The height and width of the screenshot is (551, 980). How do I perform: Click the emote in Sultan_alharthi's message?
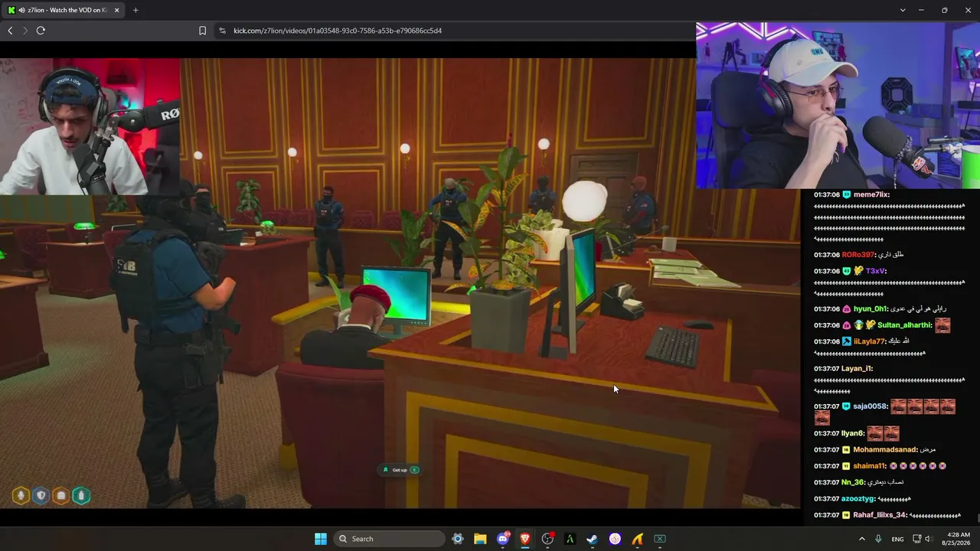(x=942, y=325)
